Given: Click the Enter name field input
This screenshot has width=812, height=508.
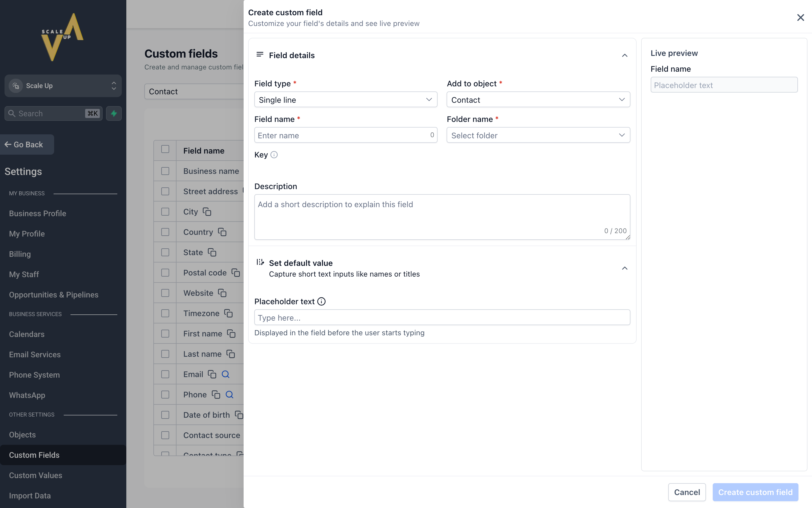Looking at the screenshot, I should (346, 135).
